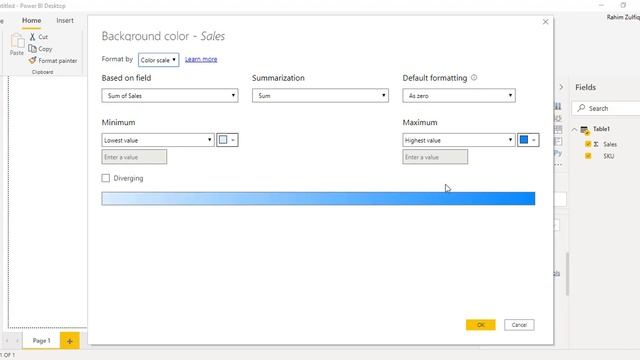Select the Sales field name

610,144
